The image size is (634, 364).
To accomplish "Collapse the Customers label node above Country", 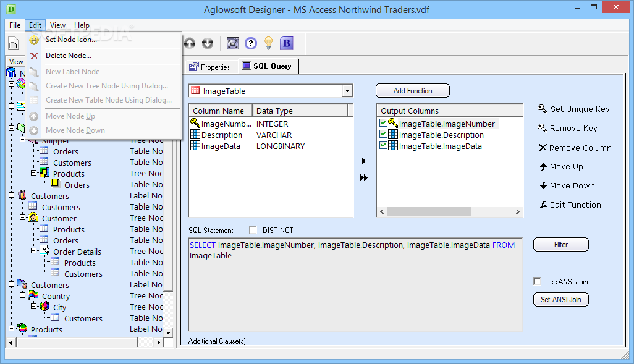I will [11, 284].
